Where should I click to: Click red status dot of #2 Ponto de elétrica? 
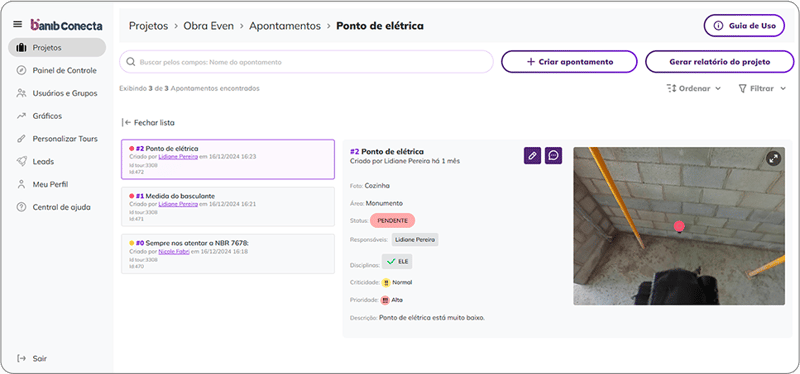click(x=132, y=149)
